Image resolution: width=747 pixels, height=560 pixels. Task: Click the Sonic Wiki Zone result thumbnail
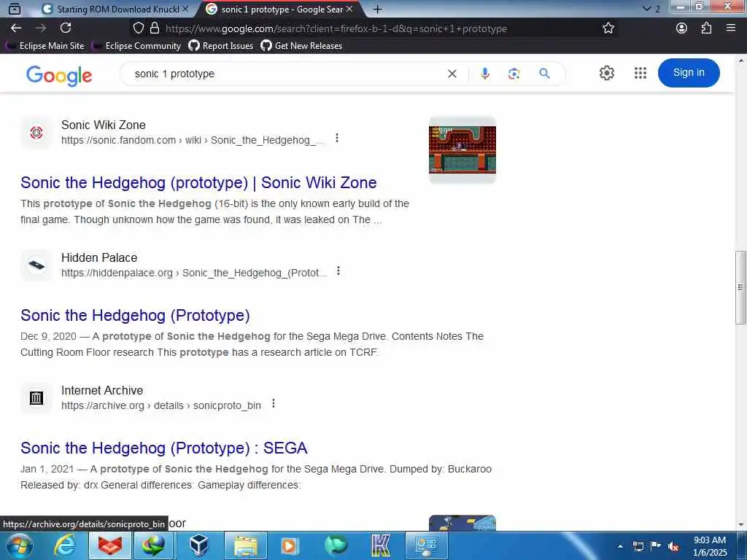pos(462,149)
